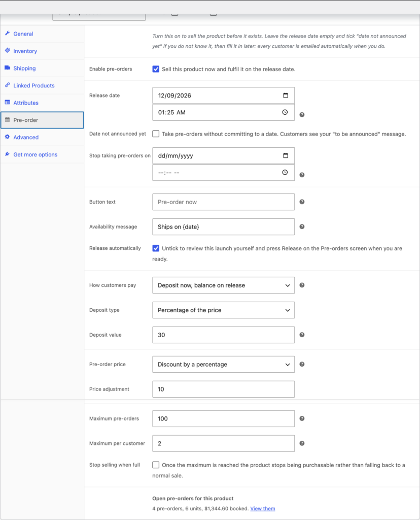
Task: Show help tip for Button text
Action: pyautogui.click(x=302, y=202)
